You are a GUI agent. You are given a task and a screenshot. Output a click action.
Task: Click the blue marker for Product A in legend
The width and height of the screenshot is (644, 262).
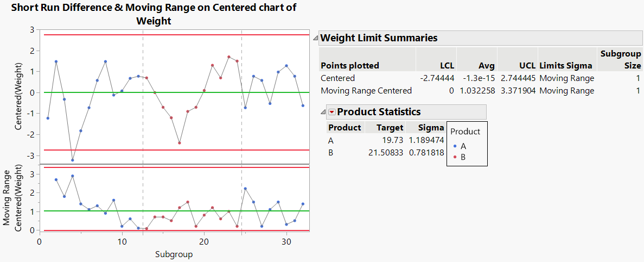point(455,146)
